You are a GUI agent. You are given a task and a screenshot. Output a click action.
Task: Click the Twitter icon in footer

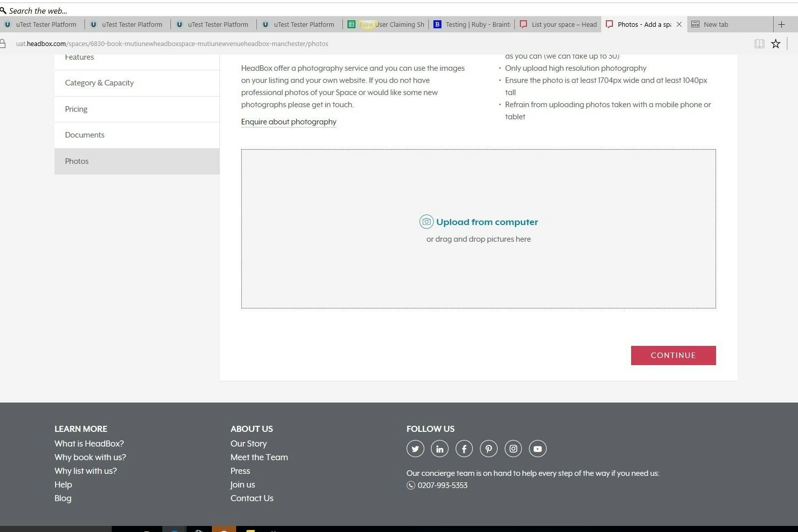click(x=415, y=449)
